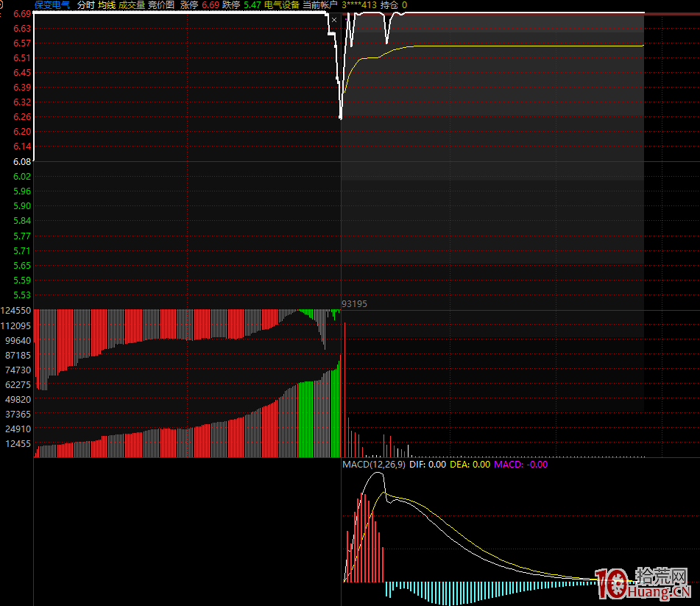Click the 涨停 limit-up price 6.69
The image size is (700, 606).
pyautogui.click(x=211, y=5)
